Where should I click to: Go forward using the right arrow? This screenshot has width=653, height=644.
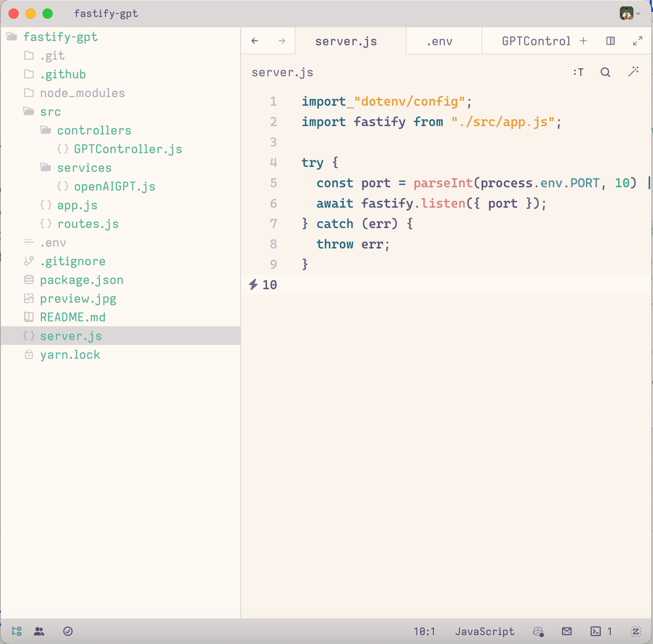pos(282,41)
